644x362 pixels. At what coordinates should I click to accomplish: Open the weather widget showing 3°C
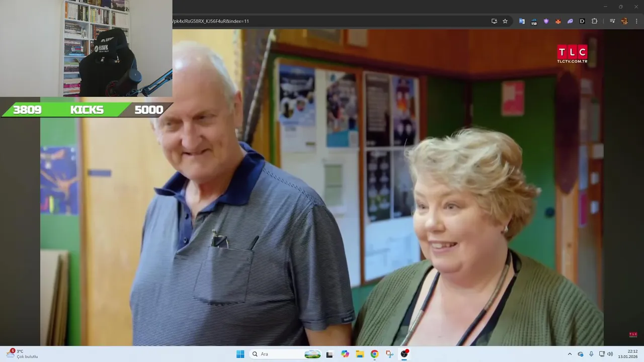pyautogui.click(x=22, y=354)
